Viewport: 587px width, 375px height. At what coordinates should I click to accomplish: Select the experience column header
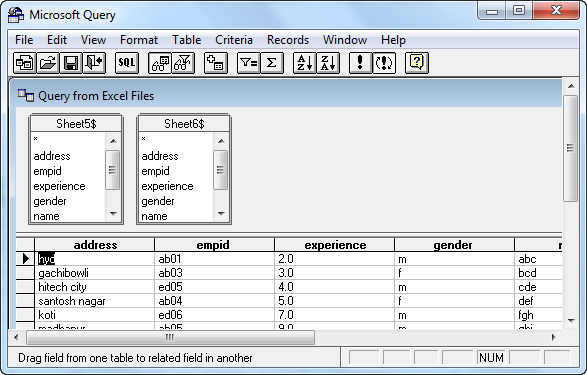coord(334,245)
